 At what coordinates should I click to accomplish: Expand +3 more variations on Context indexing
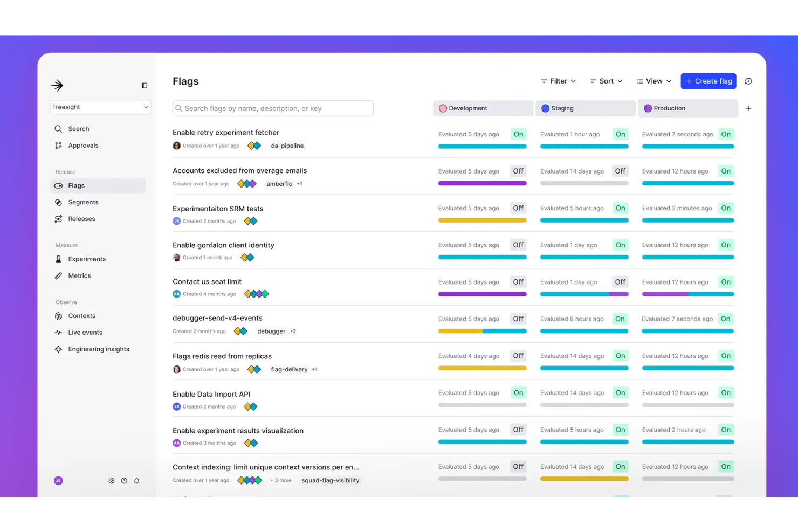281,480
